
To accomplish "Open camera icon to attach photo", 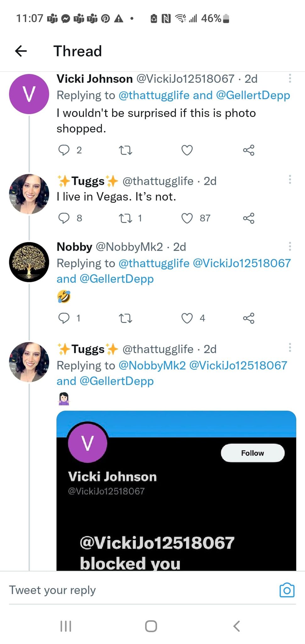I will (x=287, y=590).
